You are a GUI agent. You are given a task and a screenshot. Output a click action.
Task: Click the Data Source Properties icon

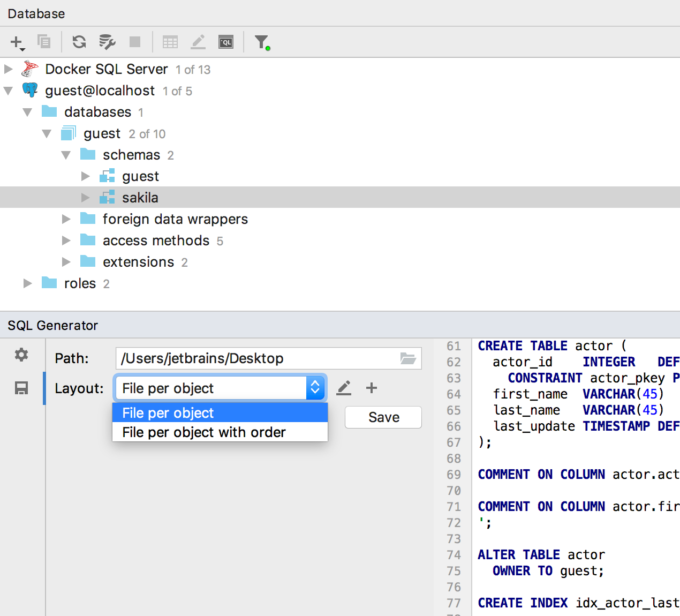(107, 42)
